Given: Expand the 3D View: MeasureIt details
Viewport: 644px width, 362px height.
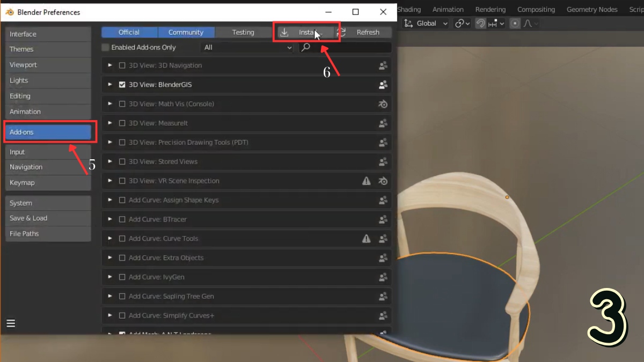Looking at the screenshot, I should (x=110, y=123).
